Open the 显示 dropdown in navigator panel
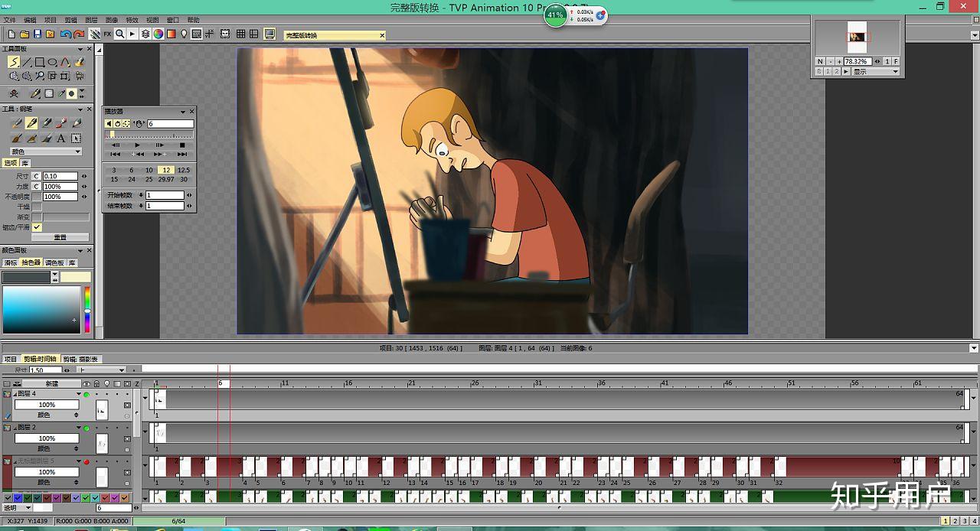Viewport: 980px width, 531px height. coord(876,71)
